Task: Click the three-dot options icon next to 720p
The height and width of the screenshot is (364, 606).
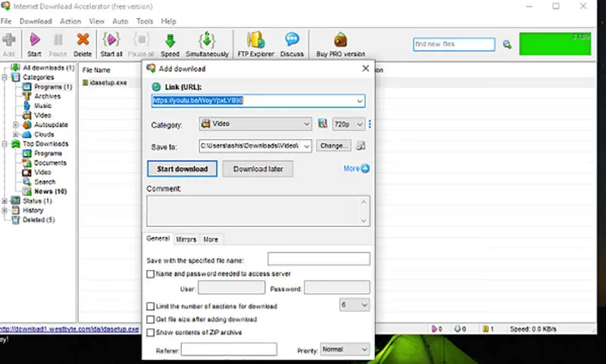Action: pyautogui.click(x=370, y=124)
